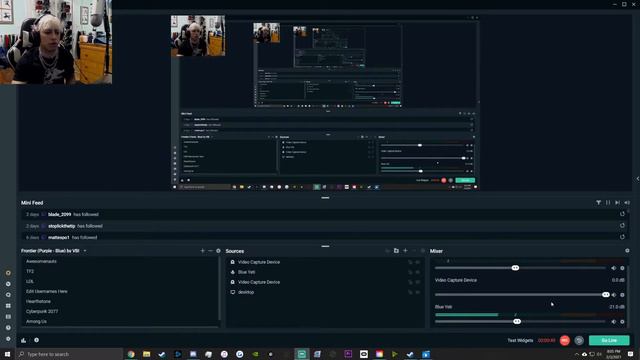Click Windows search box in taskbar
This screenshot has height=360, width=640.
click(x=69, y=354)
